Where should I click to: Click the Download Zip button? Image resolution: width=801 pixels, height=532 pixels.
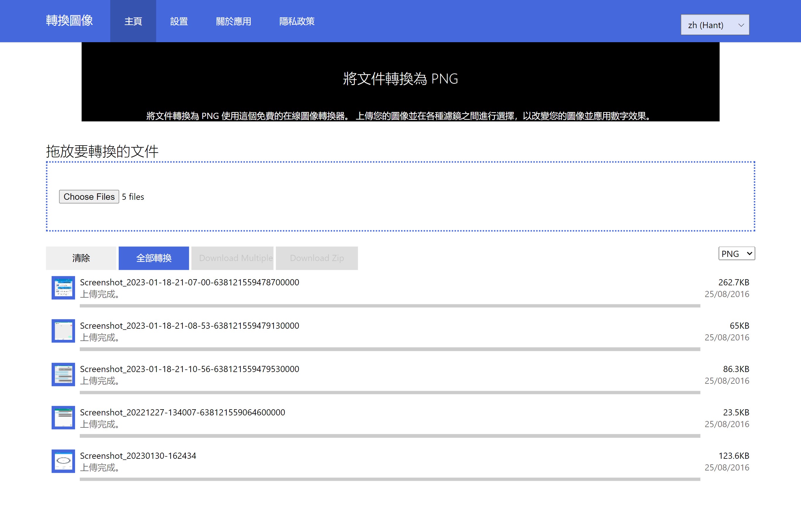click(x=316, y=258)
